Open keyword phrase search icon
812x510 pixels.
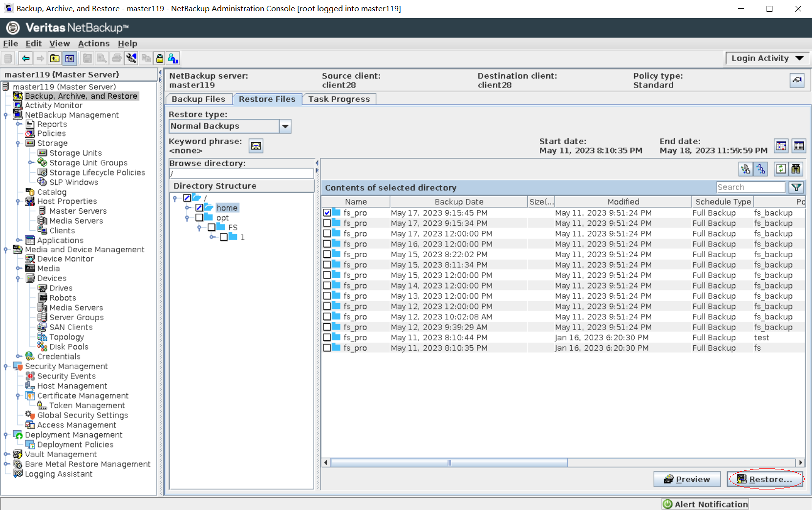click(256, 146)
